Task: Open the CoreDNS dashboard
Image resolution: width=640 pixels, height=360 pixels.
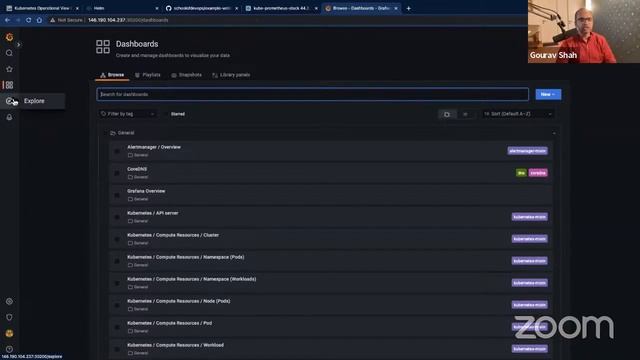Action: [x=137, y=169]
